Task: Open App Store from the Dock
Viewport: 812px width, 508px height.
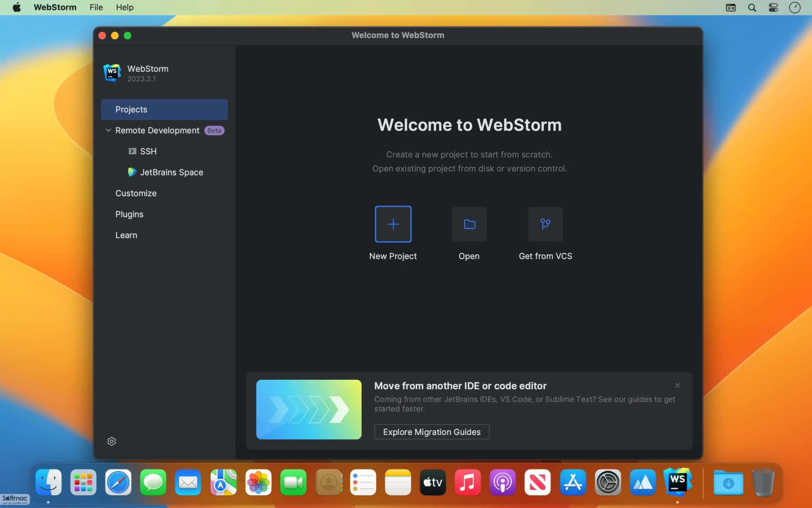Action: [x=573, y=482]
